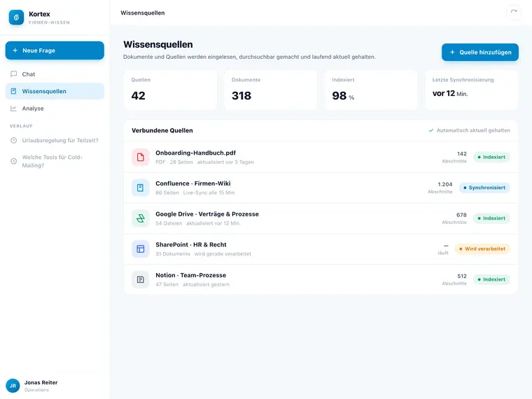Screen dimensions: 532x399
Task: Click the SharePoint layout icon
Action: tap(141, 248)
